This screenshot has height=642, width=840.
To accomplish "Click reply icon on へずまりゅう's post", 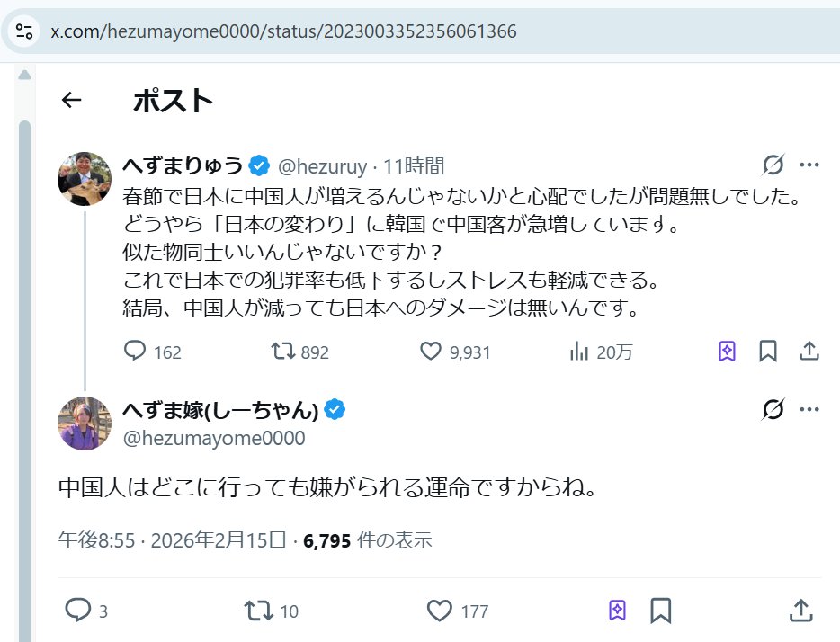I will pyautogui.click(x=135, y=352).
